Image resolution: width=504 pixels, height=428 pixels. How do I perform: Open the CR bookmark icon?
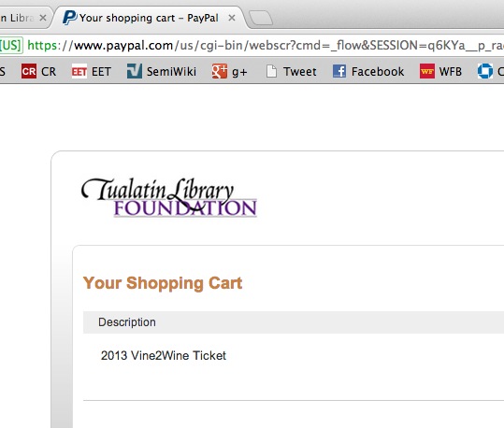point(29,71)
